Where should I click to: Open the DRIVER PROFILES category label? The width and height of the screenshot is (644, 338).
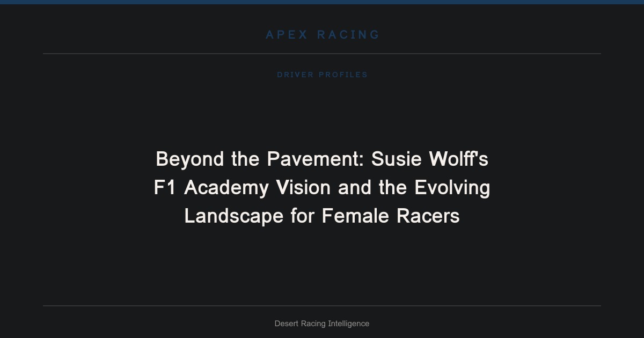[x=322, y=75]
